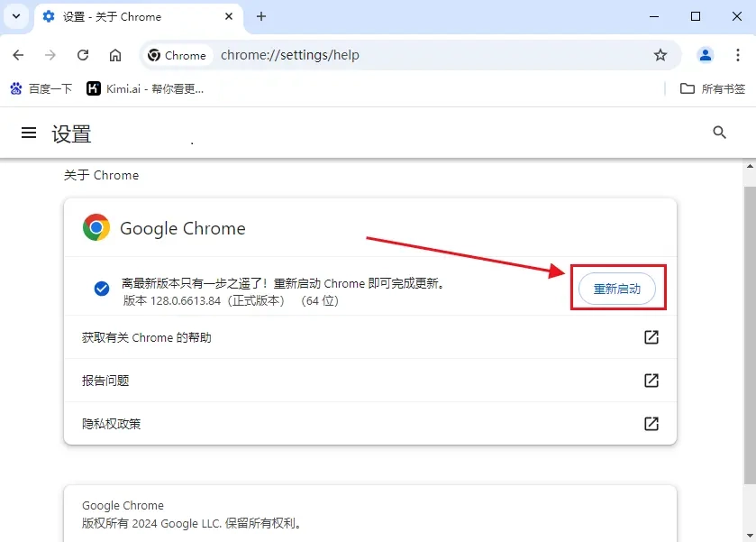Open the Kimi.ai bookmark
Image resolution: width=756 pixels, height=542 pixels.
[x=145, y=88]
